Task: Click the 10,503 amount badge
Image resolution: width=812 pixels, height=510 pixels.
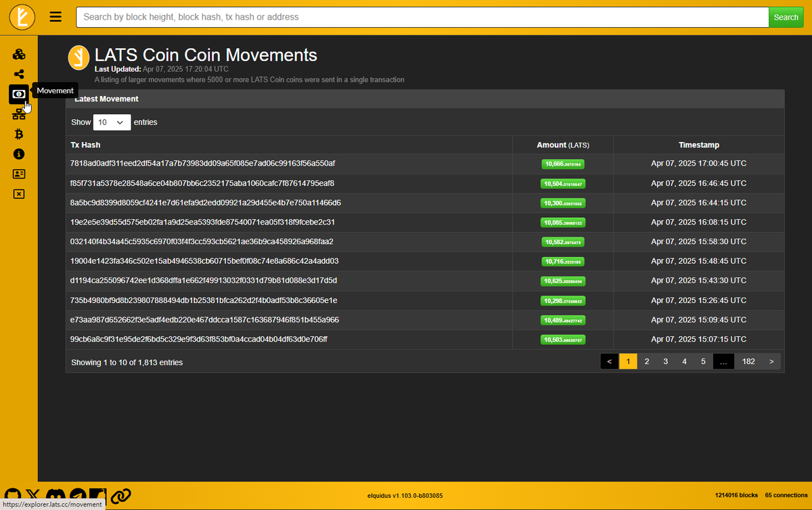Action: (x=563, y=340)
